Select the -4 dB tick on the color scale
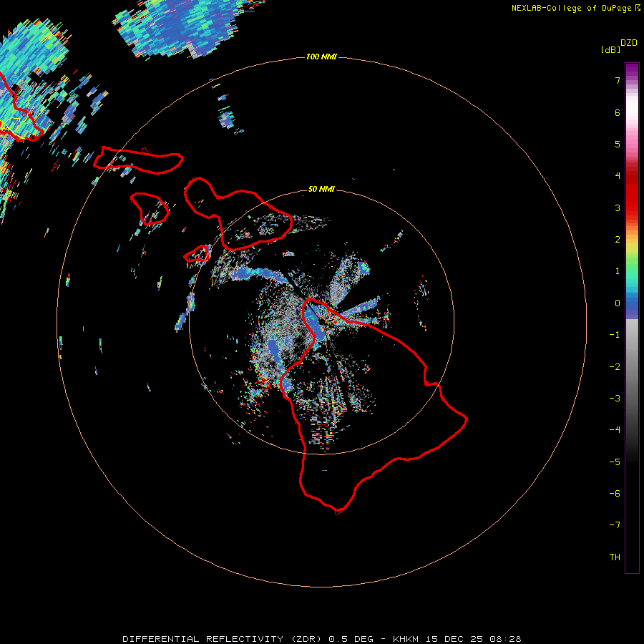644x644 pixels. [615, 430]
